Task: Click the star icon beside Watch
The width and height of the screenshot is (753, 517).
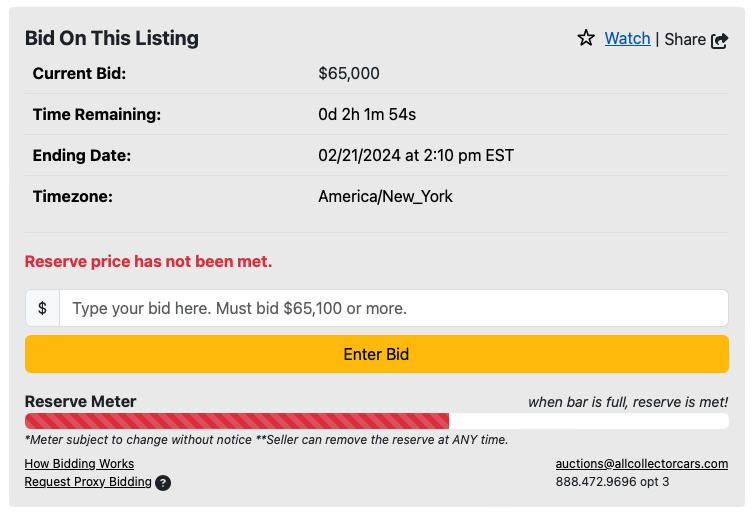Action: pyautogui.click(x=586, y=38)
